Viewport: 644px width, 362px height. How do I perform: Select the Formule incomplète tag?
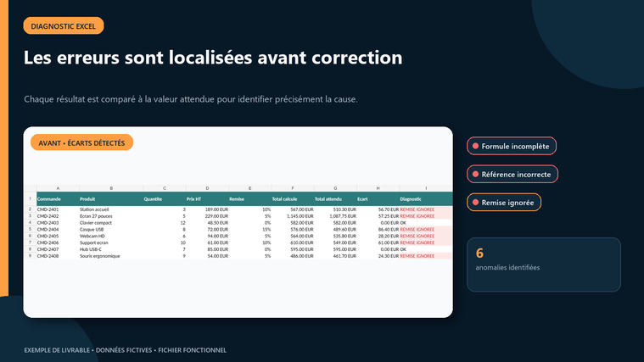[512, 146]
